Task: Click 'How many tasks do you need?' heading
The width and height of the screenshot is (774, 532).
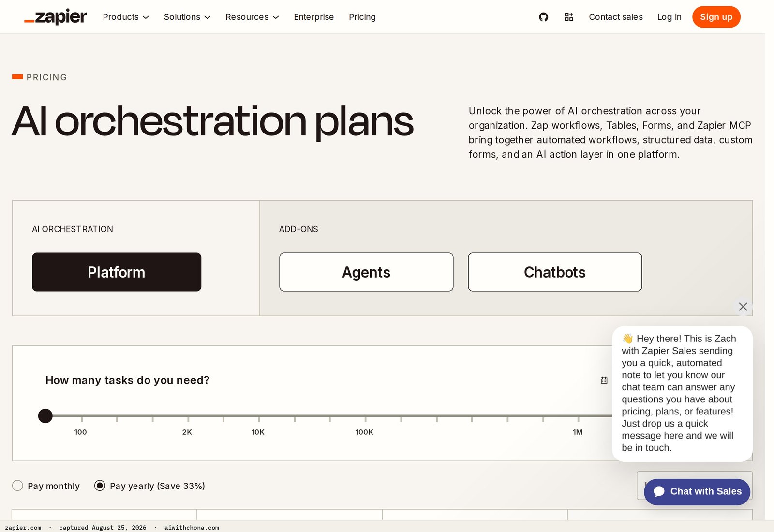Action: tap(127, 380)
